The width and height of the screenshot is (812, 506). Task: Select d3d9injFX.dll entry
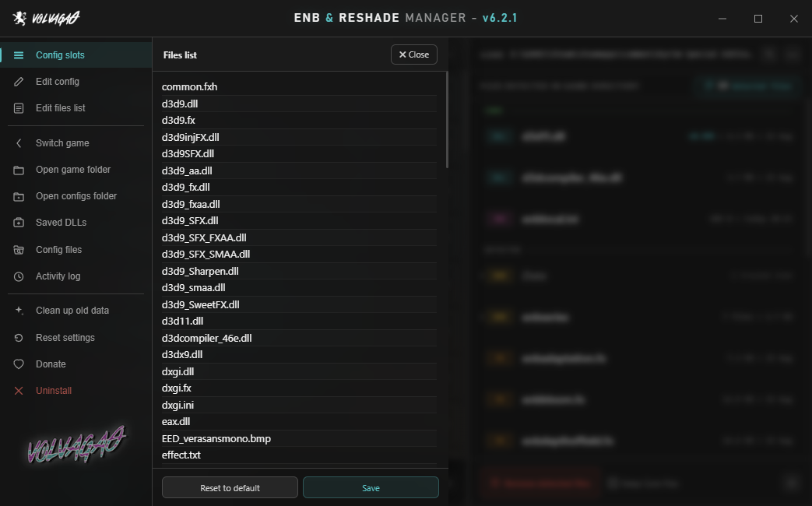[x=299, y=137]
